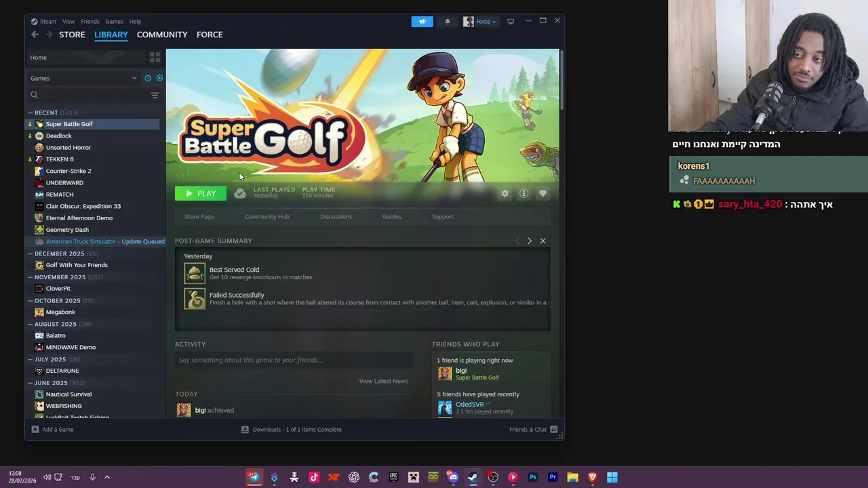Click the Steam announcements megaphone icon
Image resolution: width=868 pixels, height=488 pixels.
[422, 21]
